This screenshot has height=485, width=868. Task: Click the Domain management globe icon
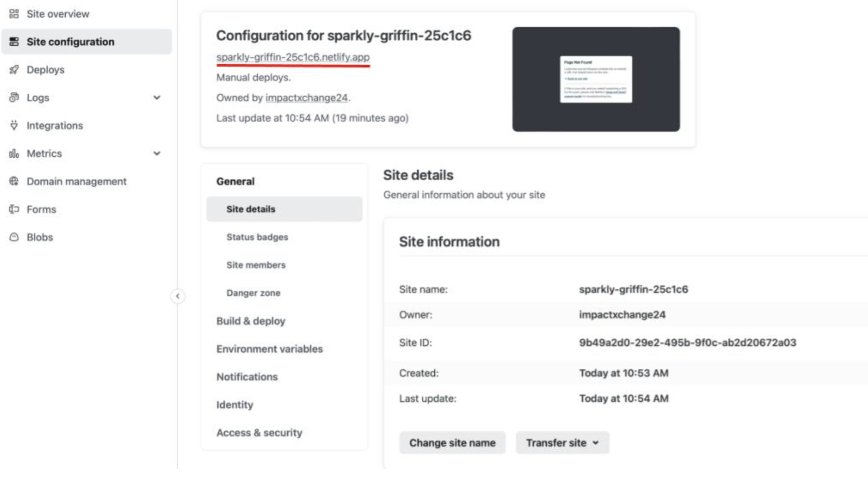click(14, 181)
